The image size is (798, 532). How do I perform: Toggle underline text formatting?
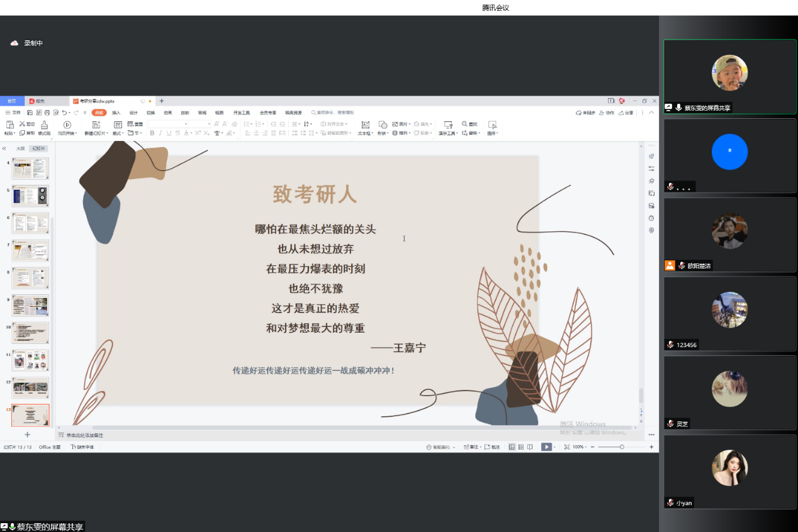[169, 133]
